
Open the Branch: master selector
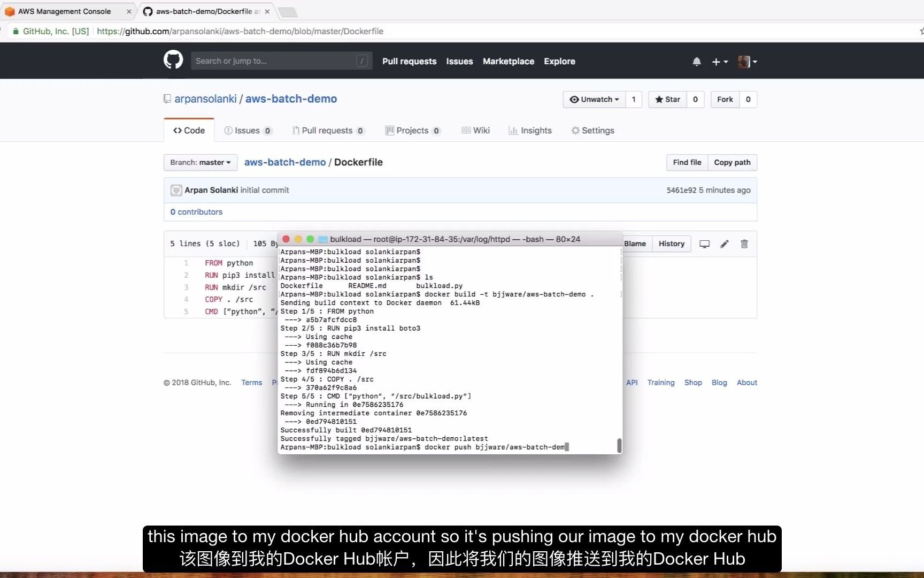point(201,163)
